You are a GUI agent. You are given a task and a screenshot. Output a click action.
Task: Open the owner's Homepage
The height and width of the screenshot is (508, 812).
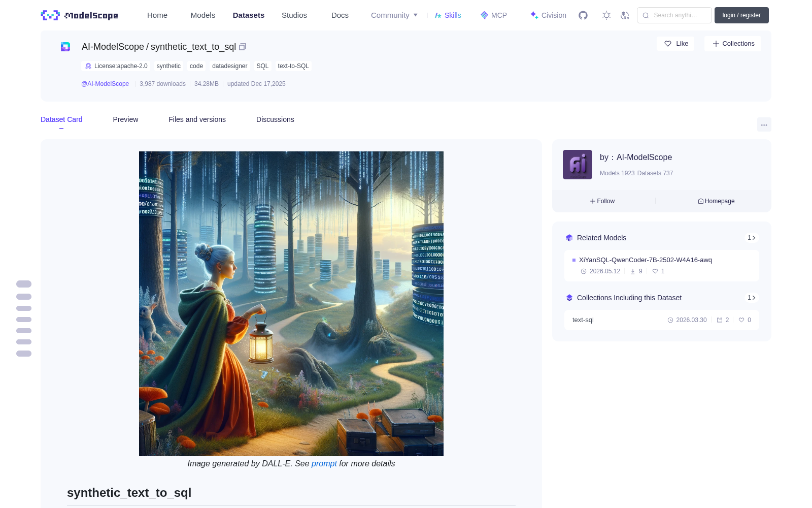pyautogui.click(x=716, y=201)
